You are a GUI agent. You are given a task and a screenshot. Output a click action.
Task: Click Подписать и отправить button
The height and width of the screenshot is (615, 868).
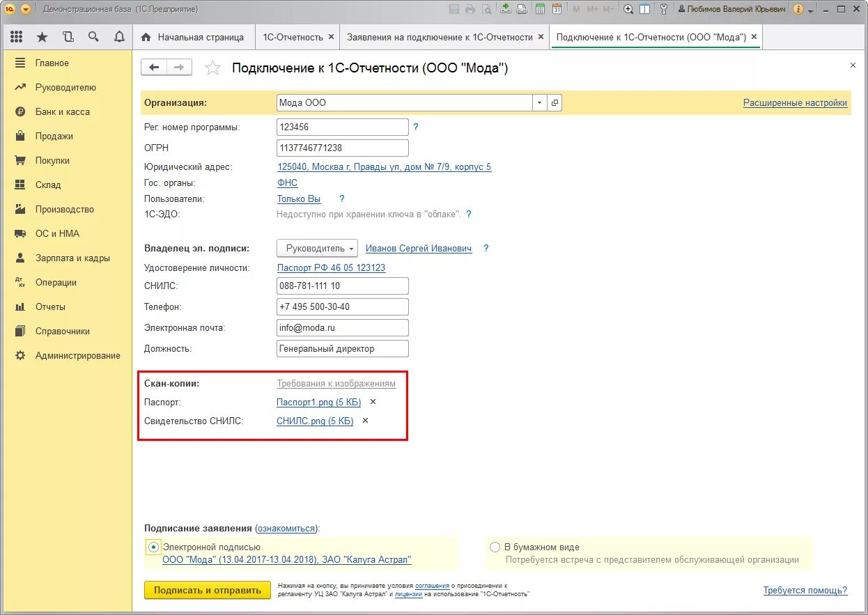click(207, 590)
